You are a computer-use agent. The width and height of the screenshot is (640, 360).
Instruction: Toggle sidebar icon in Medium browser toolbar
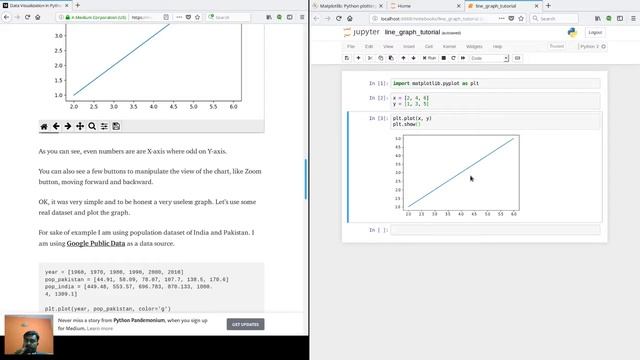[x=290, y=17]
